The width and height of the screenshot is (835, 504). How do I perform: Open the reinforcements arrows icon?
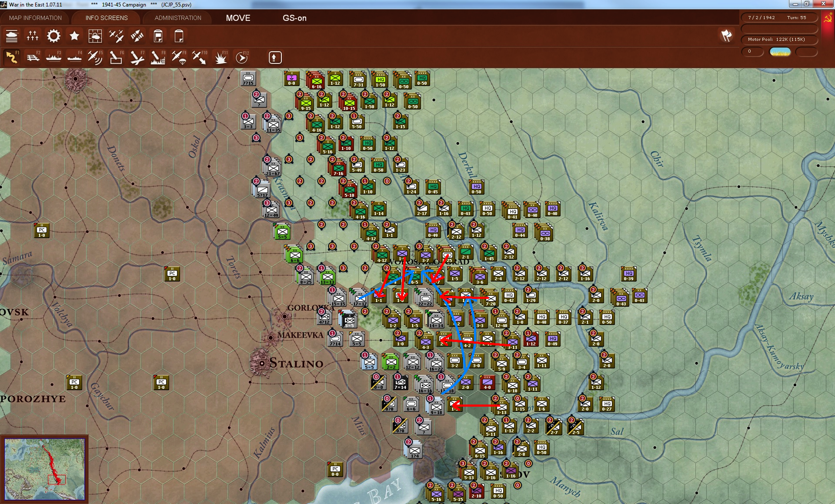click(137, 36)
